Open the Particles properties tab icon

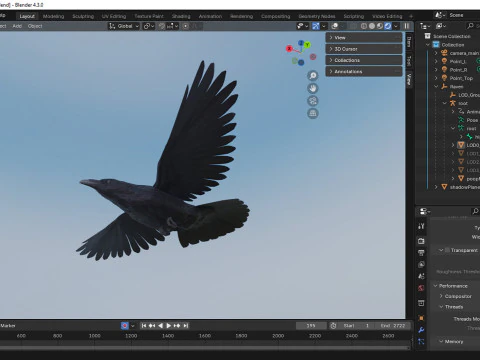coord(421,342)
